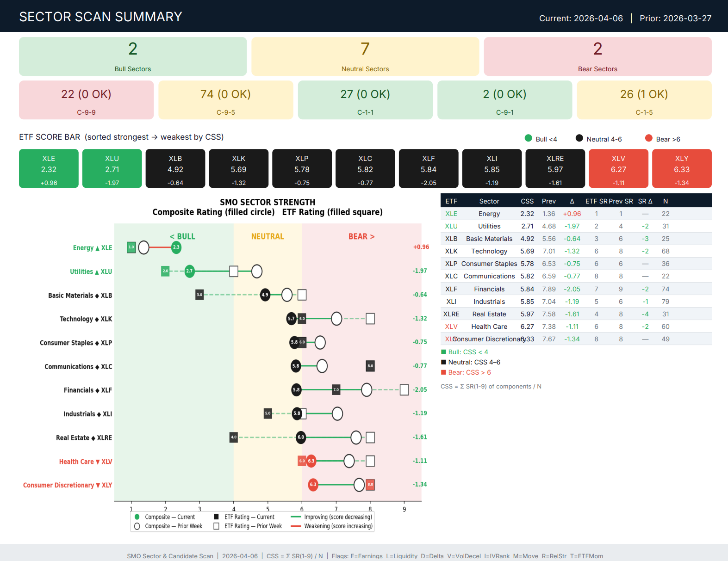Click the Communications ETF square 8.0
The height and width of the screenshot is (561, 728).
[x=370, y=366]
